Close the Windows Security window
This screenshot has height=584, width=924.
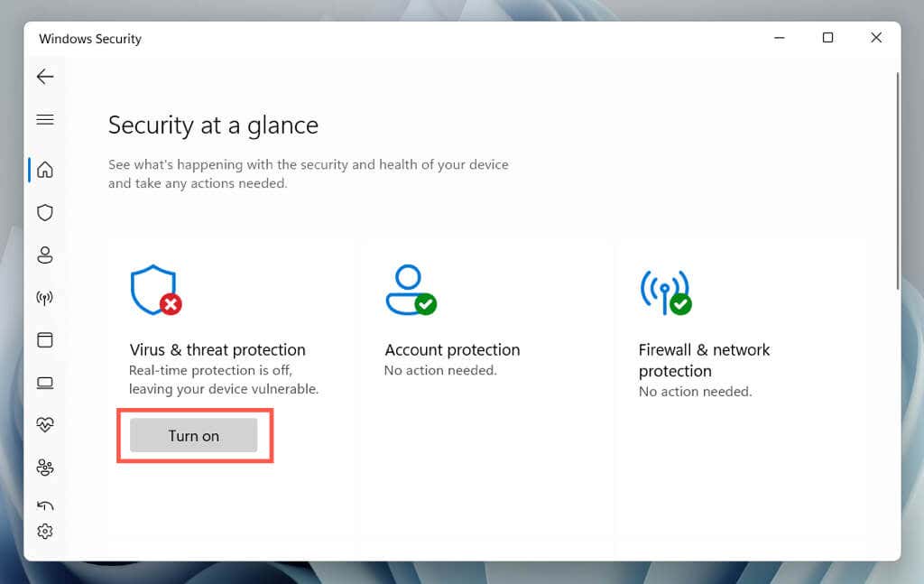point(876,38)
